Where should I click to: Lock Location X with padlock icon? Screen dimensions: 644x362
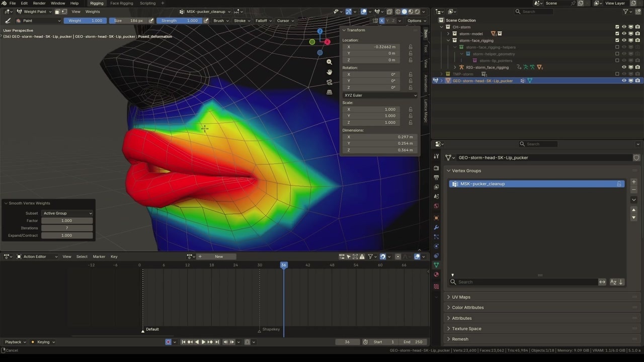411,47
